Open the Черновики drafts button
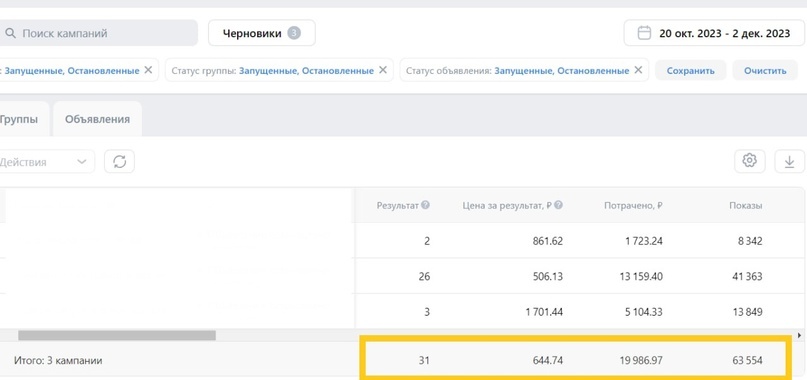807x380 pixels. [261, 33]
